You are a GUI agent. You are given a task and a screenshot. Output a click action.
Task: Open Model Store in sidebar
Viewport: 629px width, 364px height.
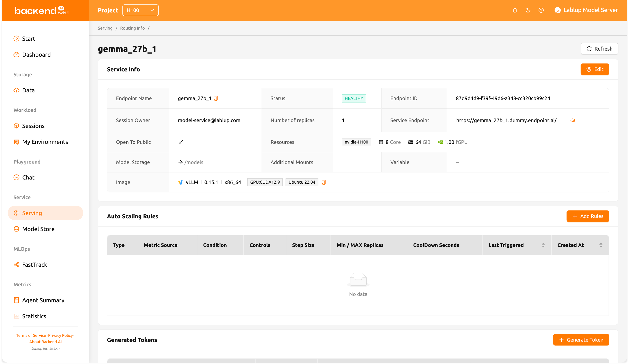(38, 229)
